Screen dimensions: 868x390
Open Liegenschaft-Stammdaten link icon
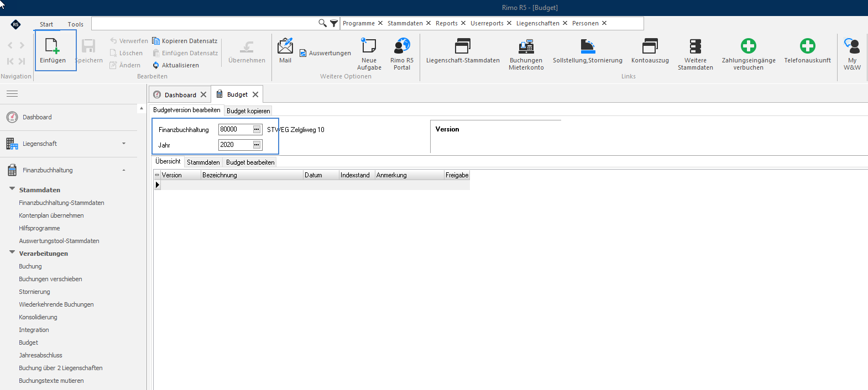[463, 46]
